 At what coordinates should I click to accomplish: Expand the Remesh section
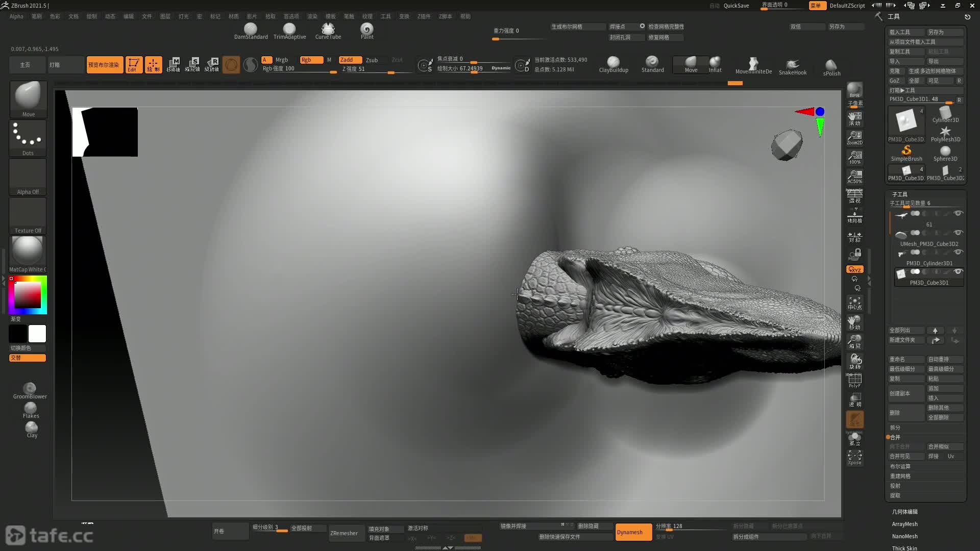click(900, 476)
